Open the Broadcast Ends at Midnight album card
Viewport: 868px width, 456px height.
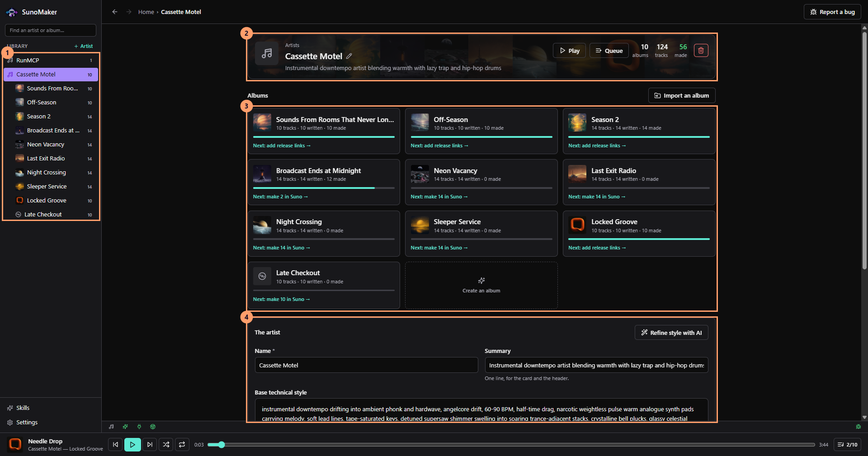[x=324, y=182]
